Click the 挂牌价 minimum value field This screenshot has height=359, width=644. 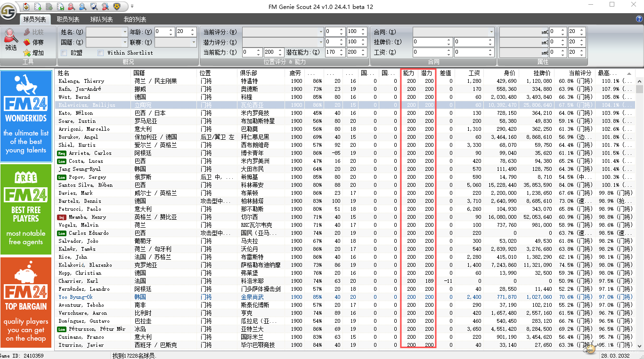pos(432,42)
